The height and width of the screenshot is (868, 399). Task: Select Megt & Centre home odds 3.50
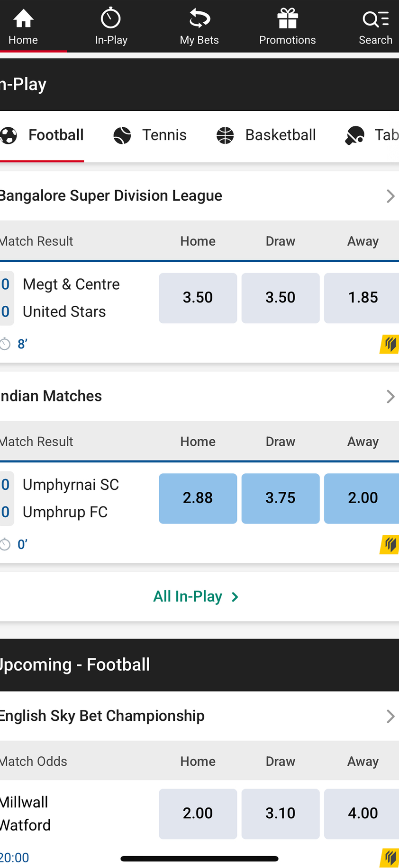(198, 298)
